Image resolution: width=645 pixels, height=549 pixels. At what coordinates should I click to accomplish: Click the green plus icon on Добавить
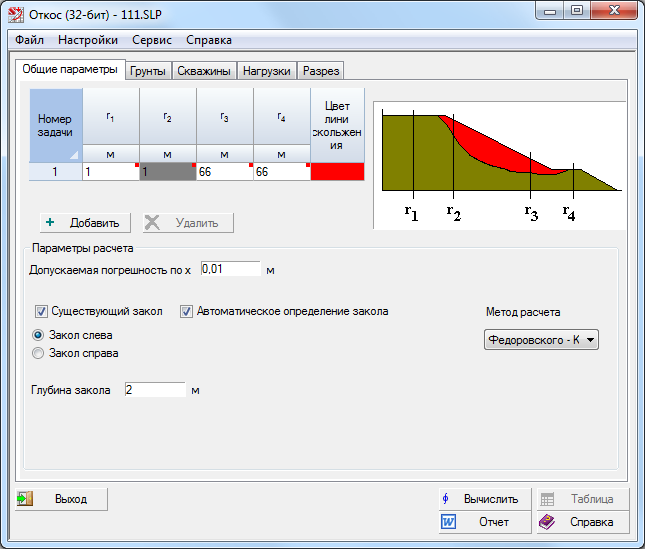51,222
